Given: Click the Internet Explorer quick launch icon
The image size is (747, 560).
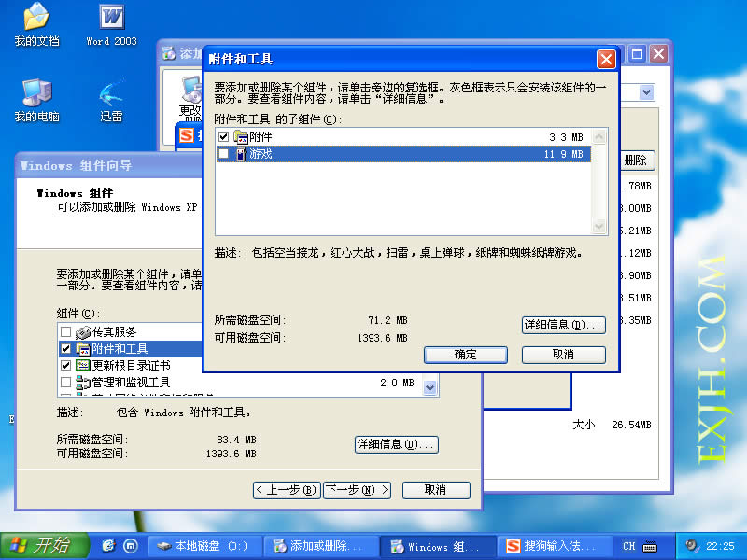Looking at the screenshot, I should click(x=108, y=546).
